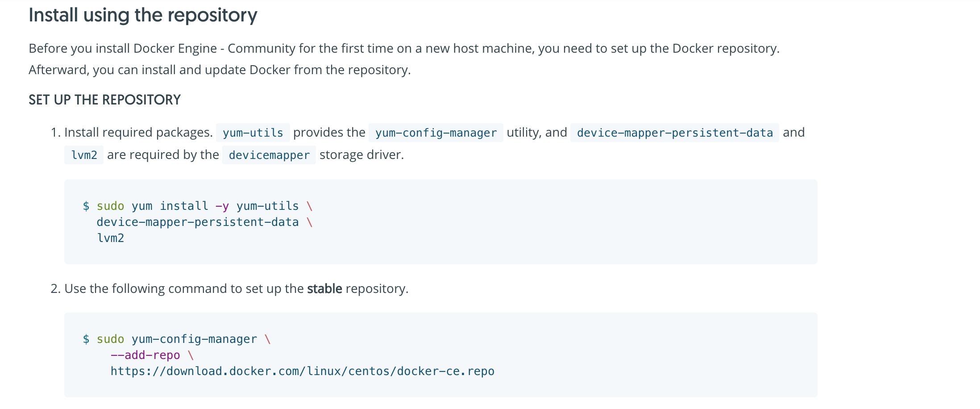Click the devicemapper inline code tag

click(269, 155)
